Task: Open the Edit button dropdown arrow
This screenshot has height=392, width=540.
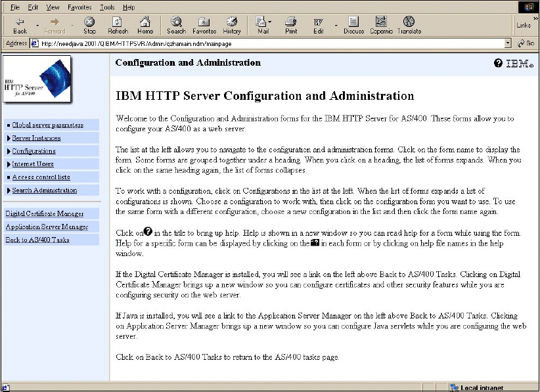Action: 336,26
